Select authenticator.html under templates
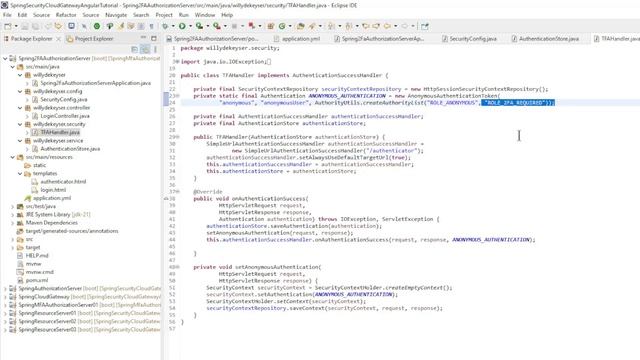The width and height of the screenshot is (640, 360). (63, 182)
